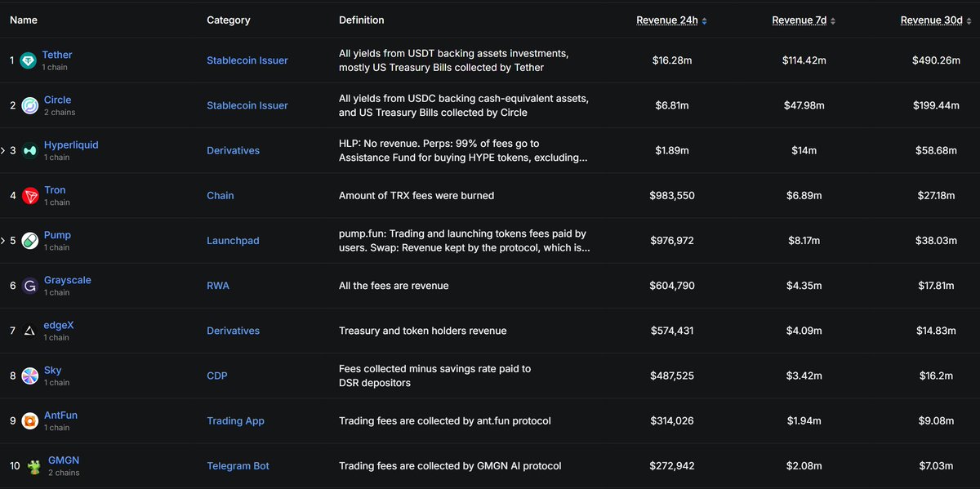Viewport: 980px width, 489px height.
Task: Select Sky's $487,525 24h revenue
Action: [672, 376]
